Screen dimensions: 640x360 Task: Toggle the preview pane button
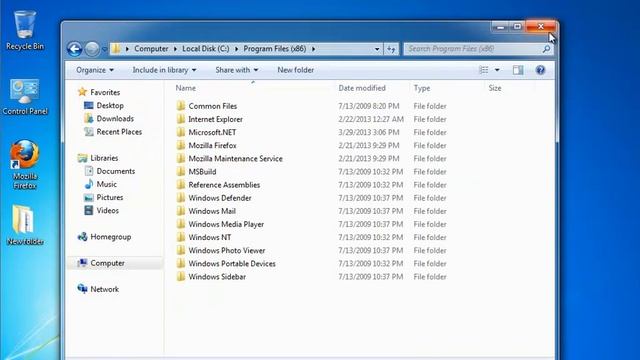click(x=518, y=70)
